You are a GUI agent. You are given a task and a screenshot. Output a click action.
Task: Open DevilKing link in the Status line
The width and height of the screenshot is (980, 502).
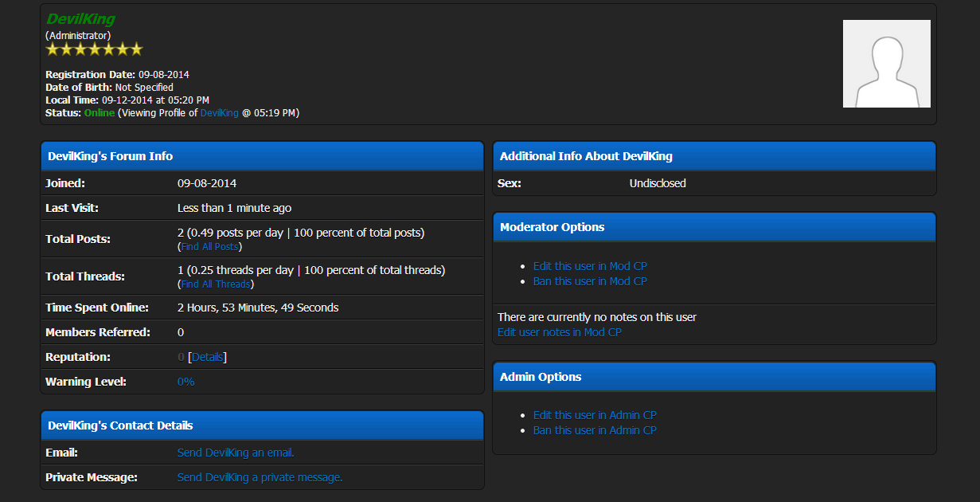[219, 113]
